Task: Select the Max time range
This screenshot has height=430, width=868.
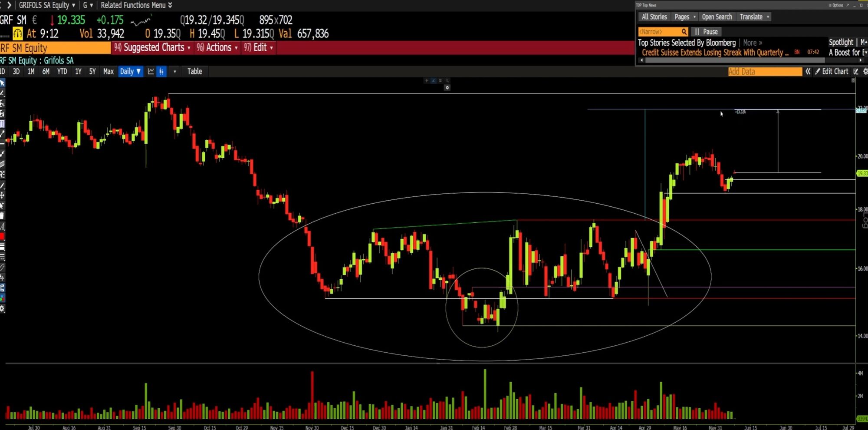Action: pyautogui.click(x=108, y=71)
